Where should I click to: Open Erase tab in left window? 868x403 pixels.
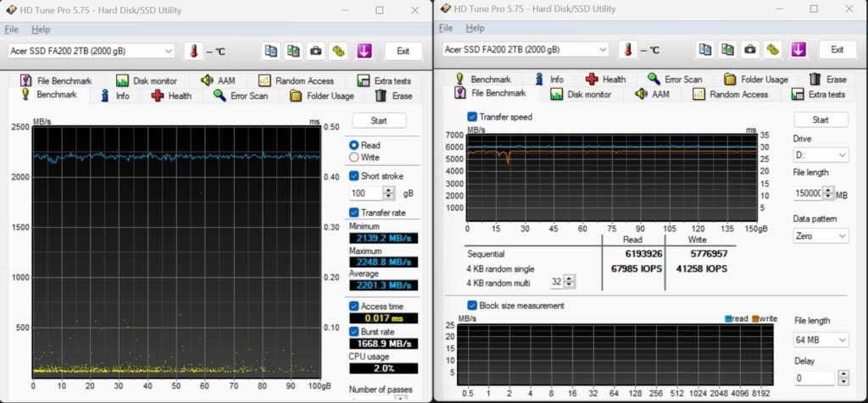tap(393, 96)
